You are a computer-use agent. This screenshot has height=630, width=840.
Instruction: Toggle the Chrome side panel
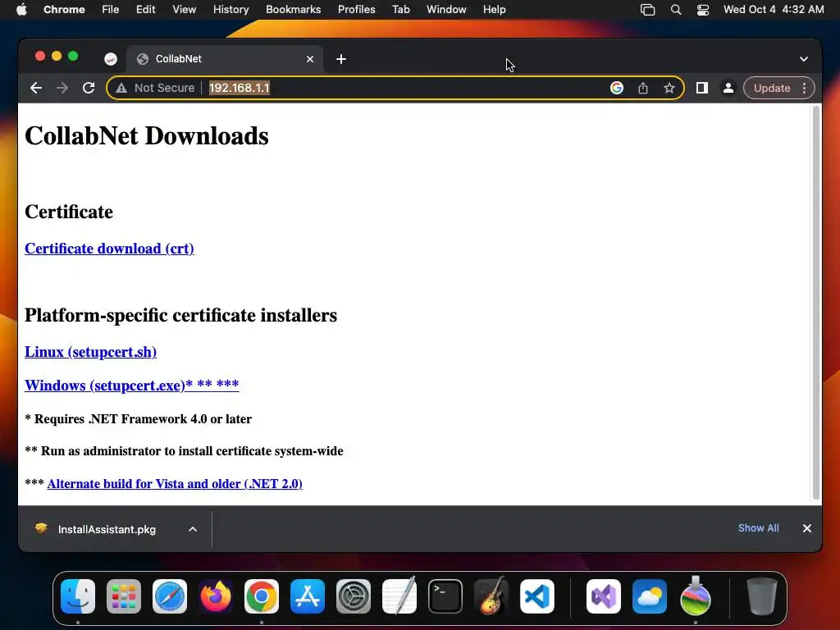click(x=702, y=88)
